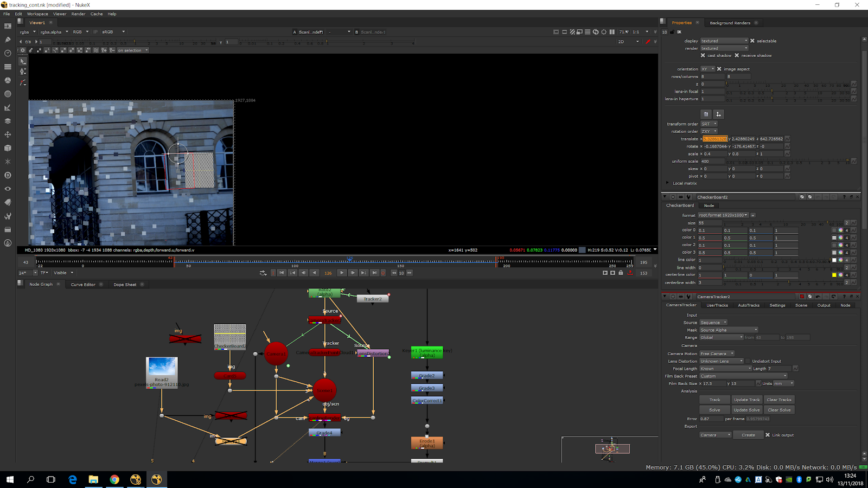The height and width of the screenshot is (488, 868).
Task: Click the Solve button
Action: pos(714,410)
